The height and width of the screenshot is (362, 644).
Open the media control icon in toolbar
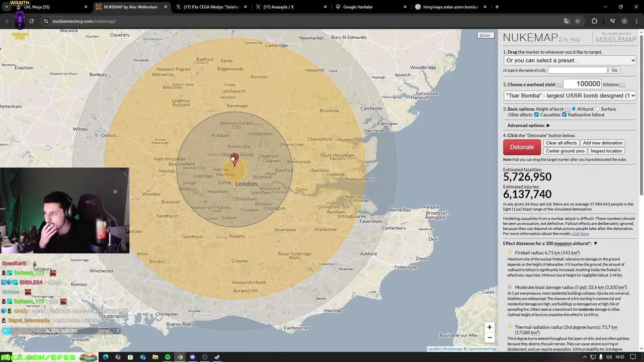coord(612,21)
